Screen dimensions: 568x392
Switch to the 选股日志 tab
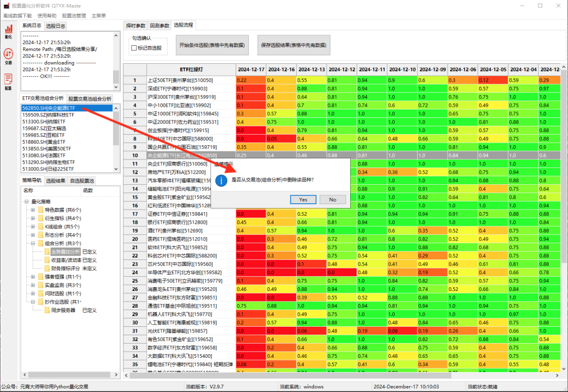[55, 26]
